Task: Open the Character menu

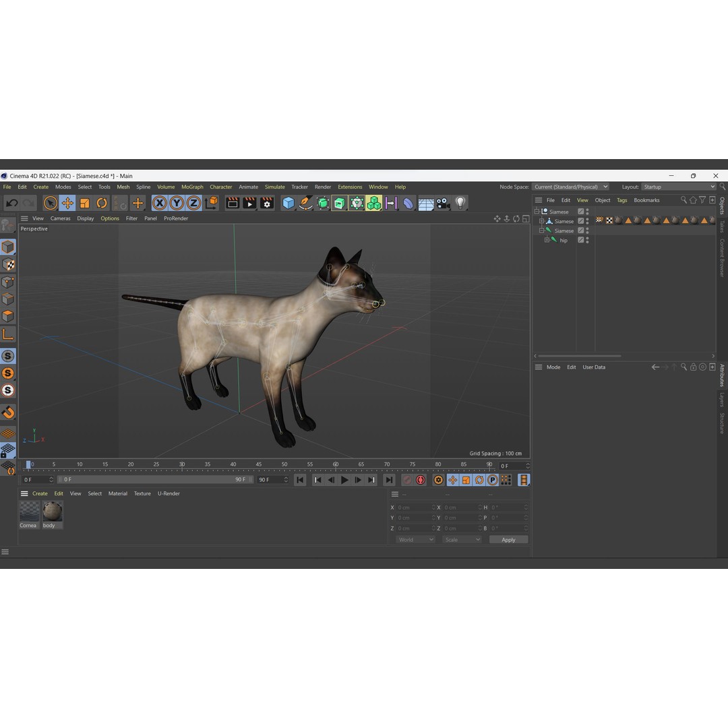Action: (220, 187)
